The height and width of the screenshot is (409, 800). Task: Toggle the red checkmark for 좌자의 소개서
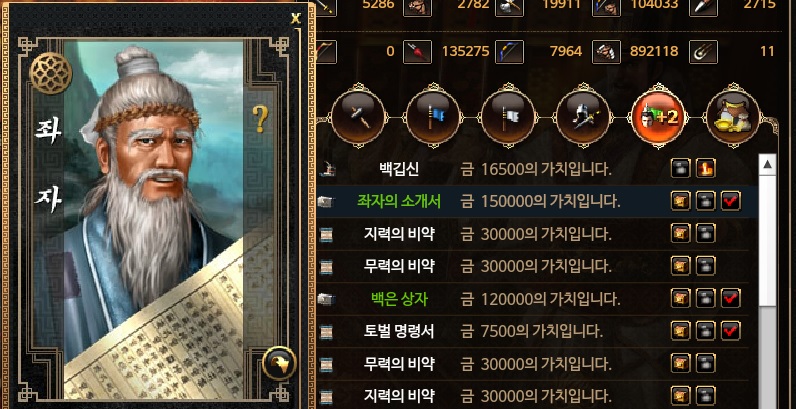pos(731,201)
